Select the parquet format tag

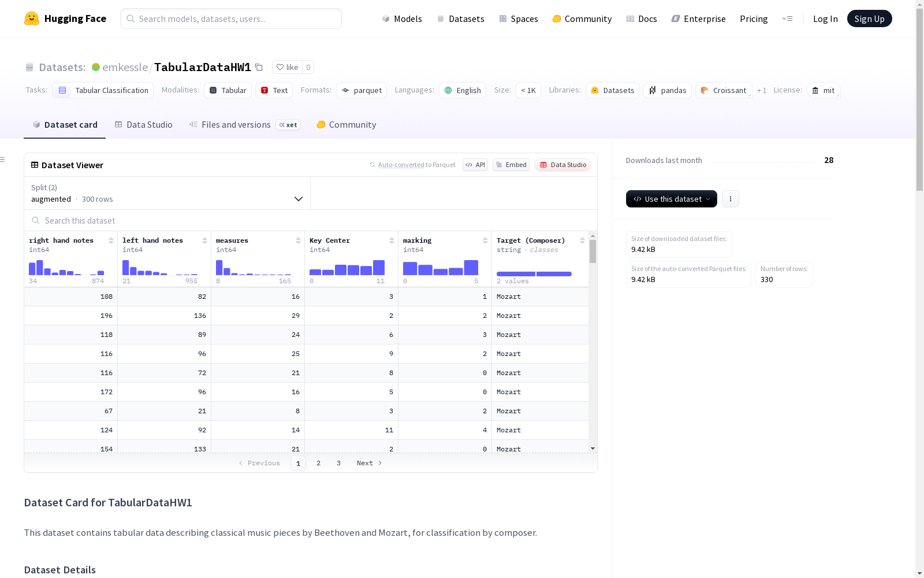(362, 90)
